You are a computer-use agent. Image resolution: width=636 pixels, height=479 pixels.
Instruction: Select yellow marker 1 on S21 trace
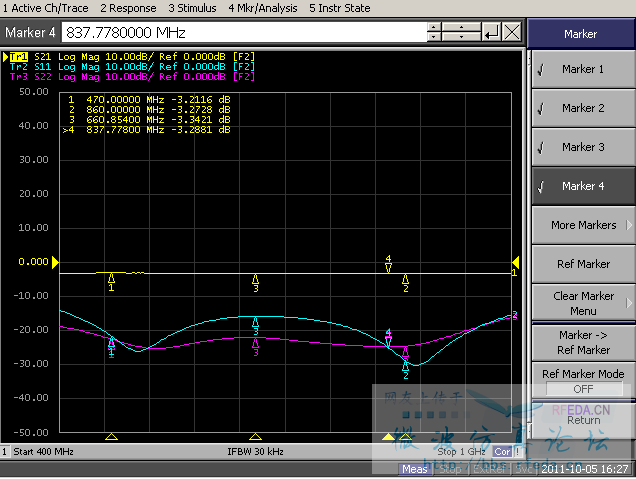pyautogui.click(x=111, y=282)
